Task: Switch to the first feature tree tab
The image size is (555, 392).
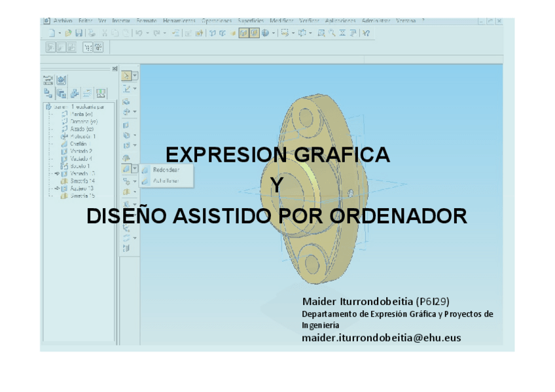Action: 48,94
